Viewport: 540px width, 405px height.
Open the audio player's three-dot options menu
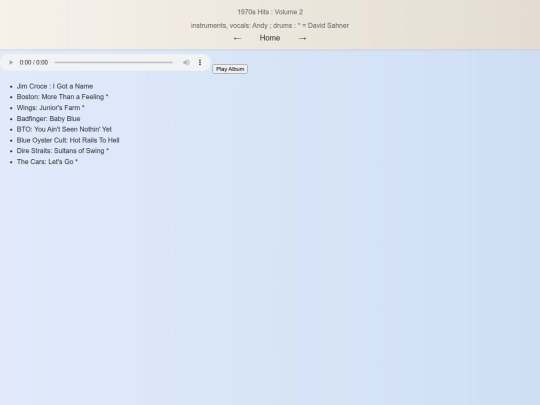[200, 62]
